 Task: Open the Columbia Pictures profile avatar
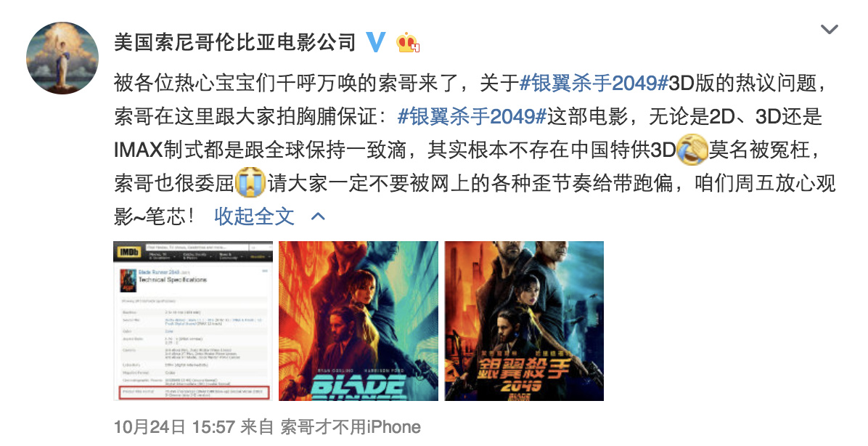(x=62, y=58)
